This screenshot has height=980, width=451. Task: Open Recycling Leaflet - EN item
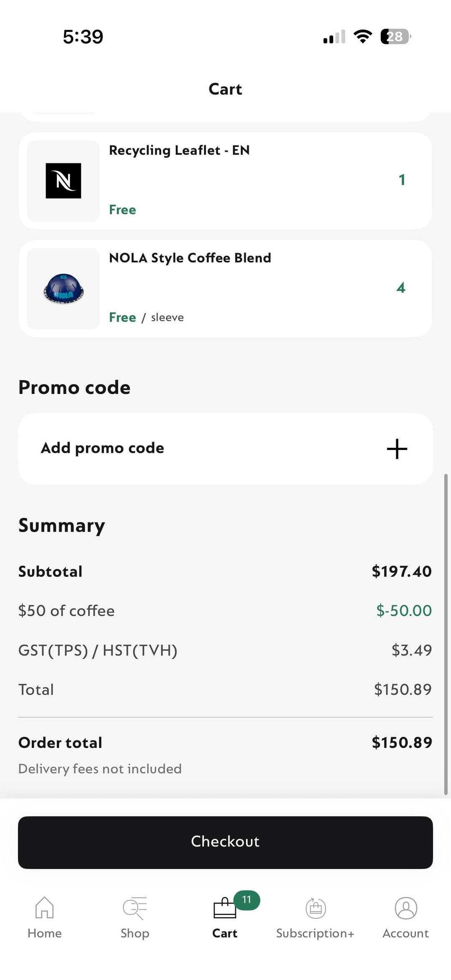(180, 150)
